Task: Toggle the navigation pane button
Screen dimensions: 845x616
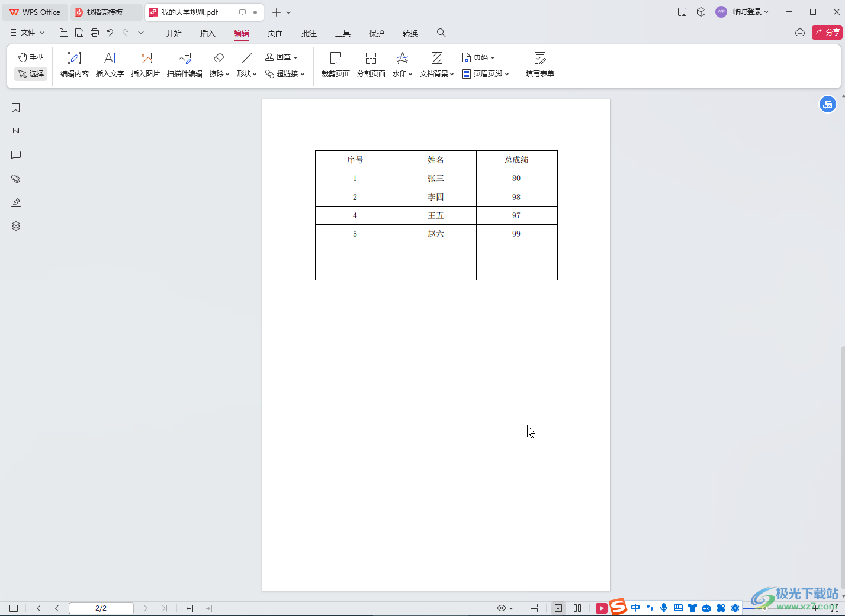Action: point(14,608)
